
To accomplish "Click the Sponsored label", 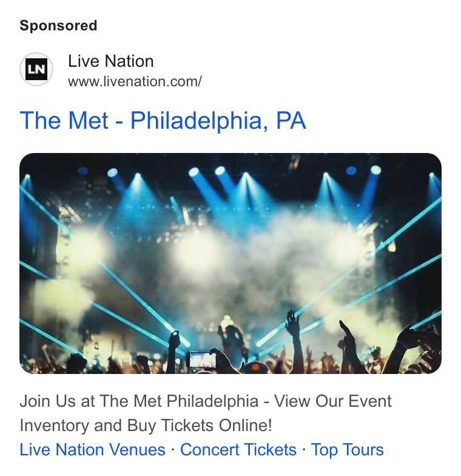I will coord(58,25).
